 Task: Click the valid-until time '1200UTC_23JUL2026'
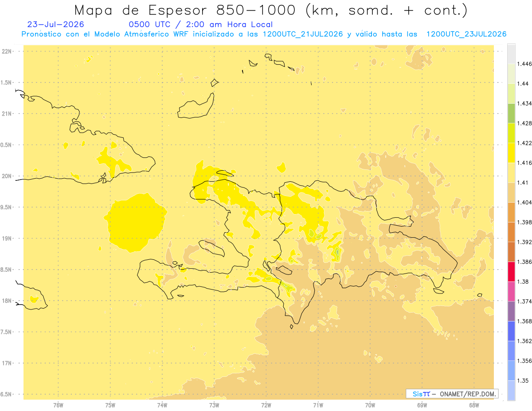coord(466,34)
